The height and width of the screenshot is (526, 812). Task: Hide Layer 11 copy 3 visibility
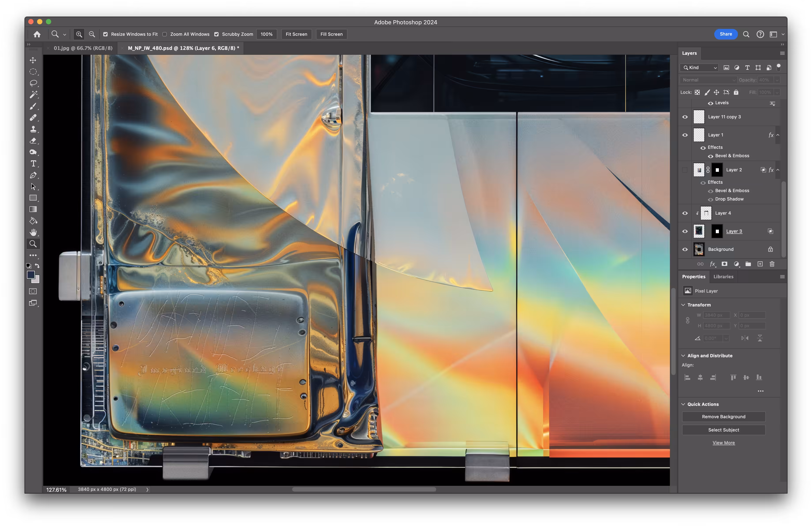[685, 117]
